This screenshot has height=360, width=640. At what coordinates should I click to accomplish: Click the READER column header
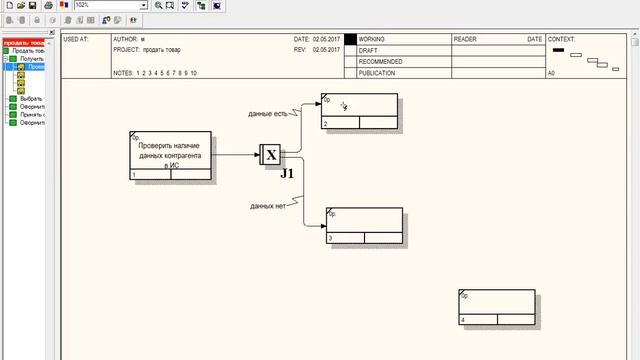point(465,39)
